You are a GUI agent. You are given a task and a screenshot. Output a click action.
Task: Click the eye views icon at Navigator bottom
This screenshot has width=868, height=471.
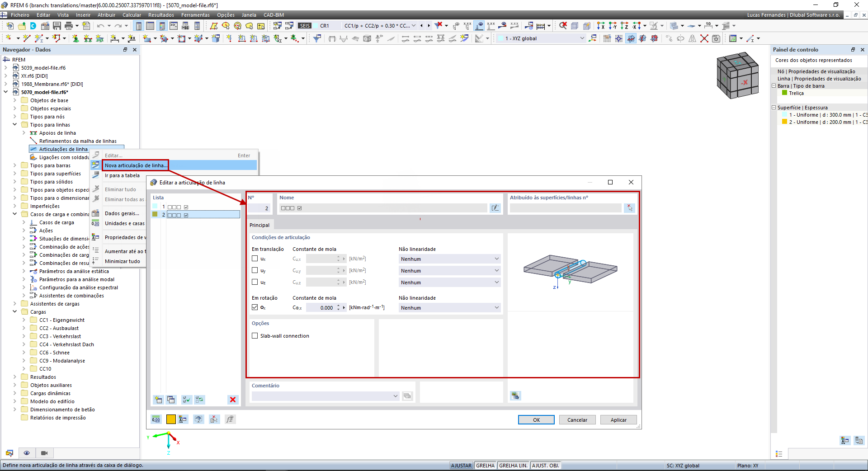tap(27, 453)
